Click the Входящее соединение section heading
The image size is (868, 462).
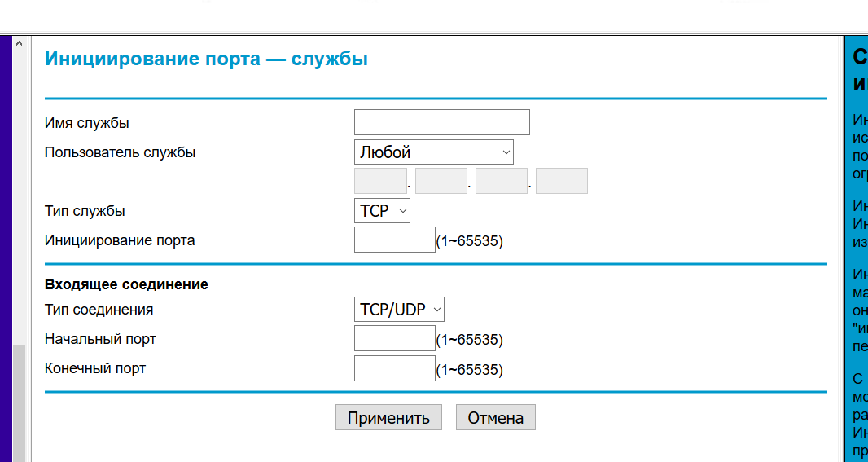pos(126,284)
